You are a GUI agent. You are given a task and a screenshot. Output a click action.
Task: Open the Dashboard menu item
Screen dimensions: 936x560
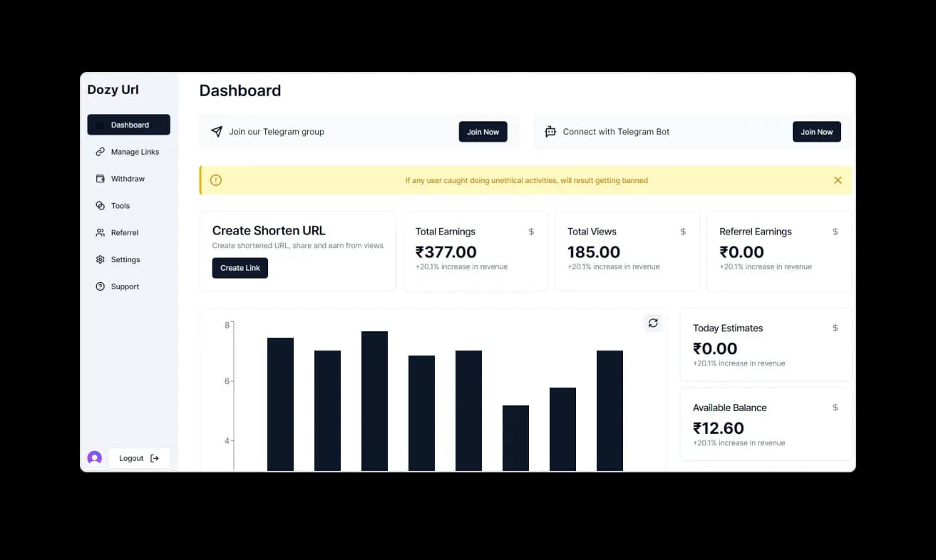[128, 125]
